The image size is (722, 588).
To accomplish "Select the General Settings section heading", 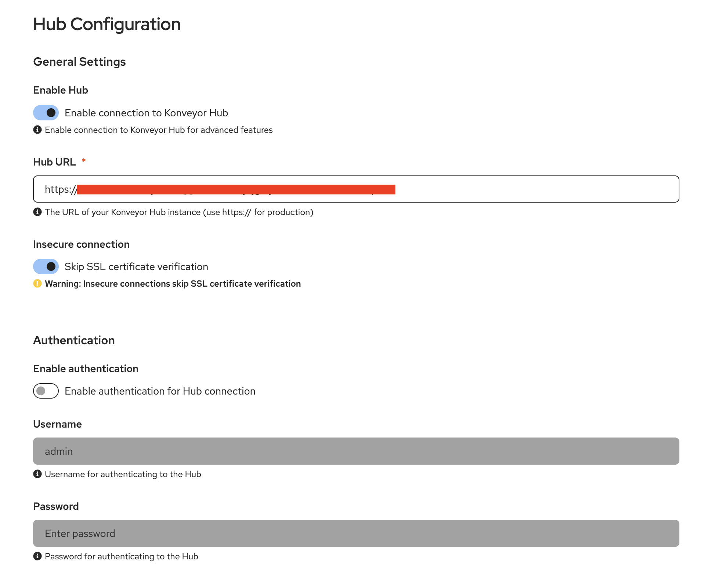I will [79, 62].
